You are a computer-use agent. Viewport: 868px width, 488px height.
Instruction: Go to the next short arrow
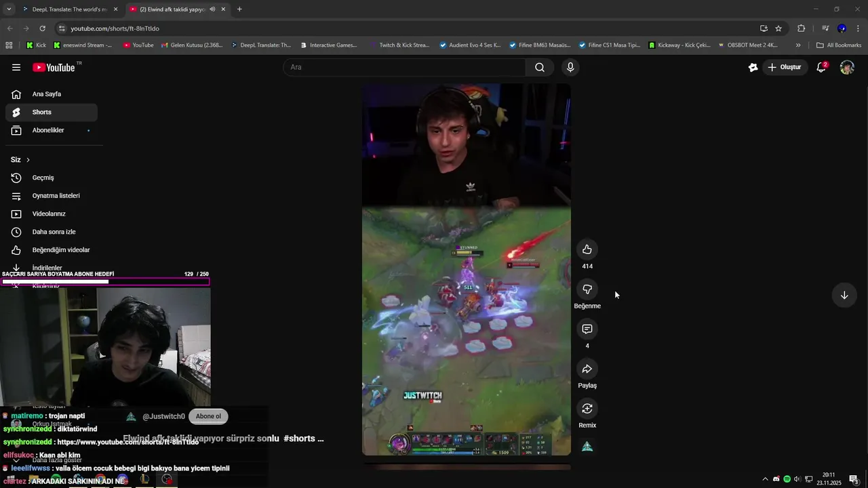(844, 295)
